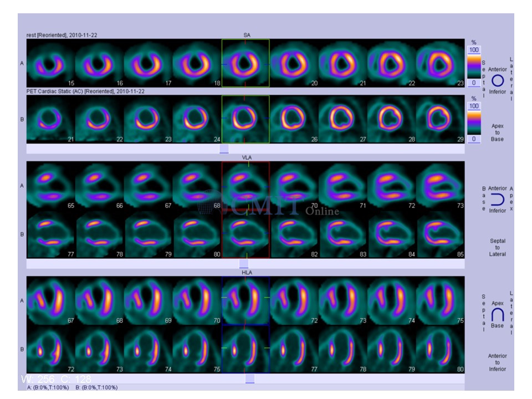Select SA row A slice 18
532x399 pixels.
click(197, 63)
